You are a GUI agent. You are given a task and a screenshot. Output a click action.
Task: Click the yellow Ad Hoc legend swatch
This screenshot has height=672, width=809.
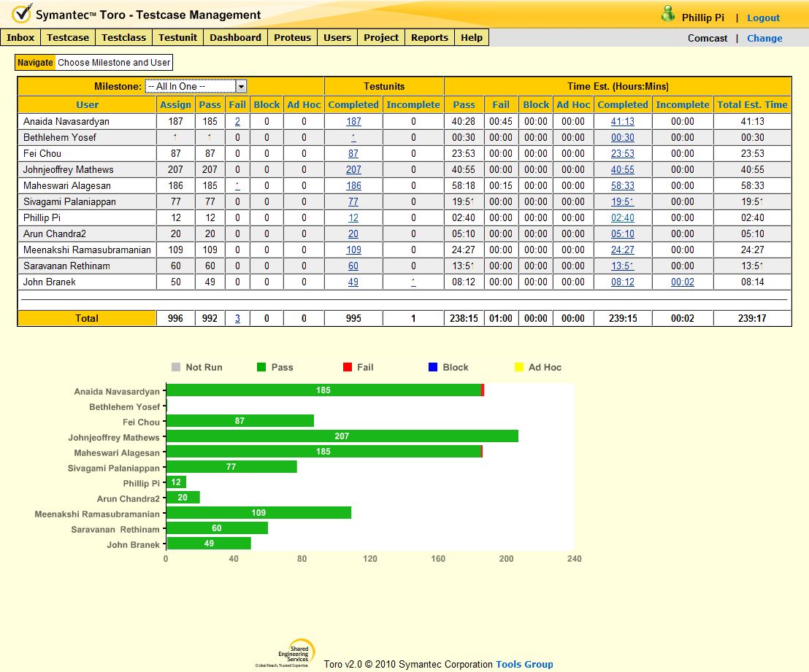[519, 367]
